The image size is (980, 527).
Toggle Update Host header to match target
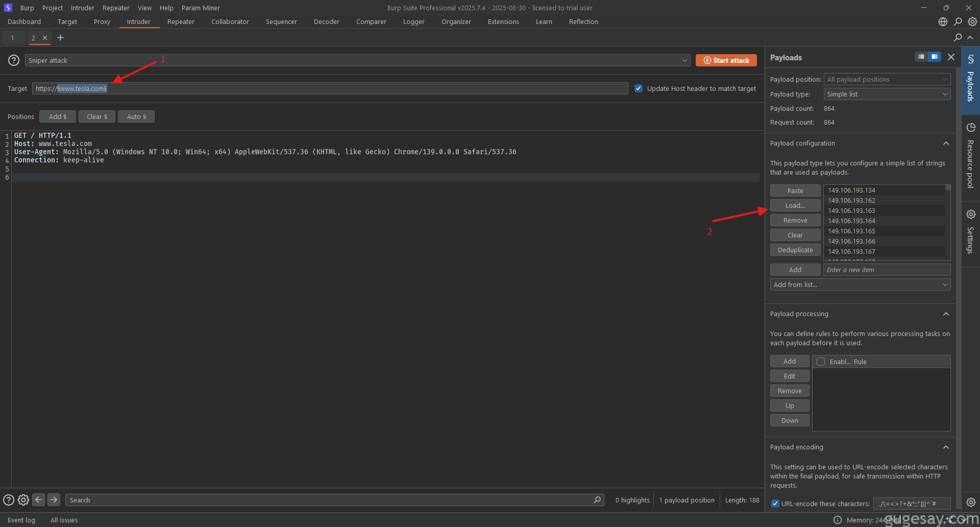pos(639,88)
